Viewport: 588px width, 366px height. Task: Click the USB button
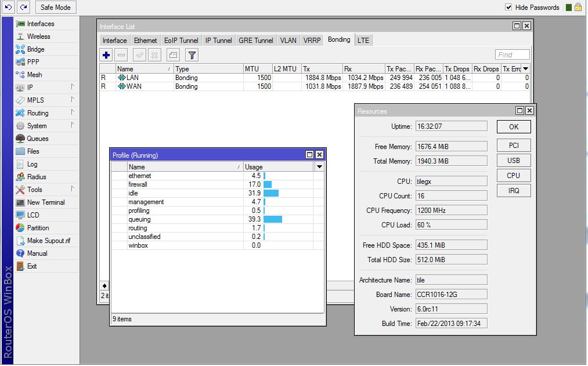point(514,160)
